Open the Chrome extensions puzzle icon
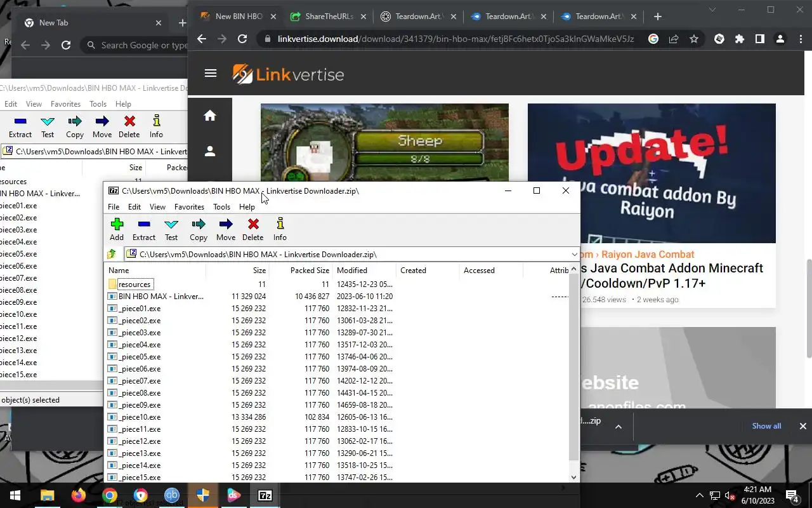Screen dimensions: 812x508 tap(740, 39)
